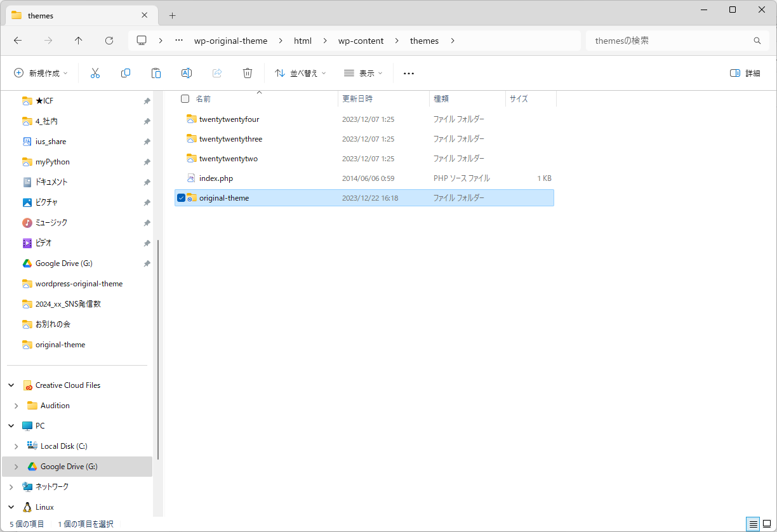
Task: Open the 並べ替え sort dropdown
Action: point(300,74)
